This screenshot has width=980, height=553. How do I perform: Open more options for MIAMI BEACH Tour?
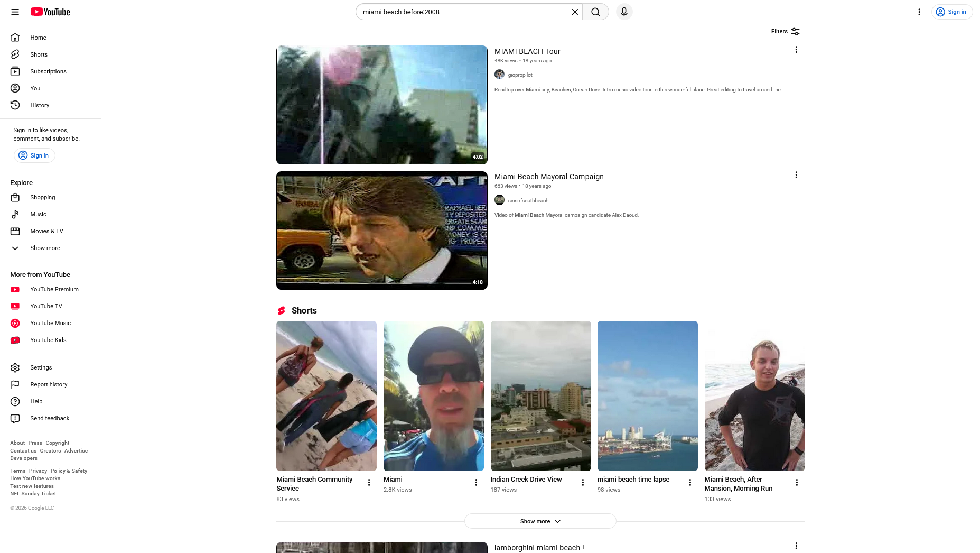point(796,50)
